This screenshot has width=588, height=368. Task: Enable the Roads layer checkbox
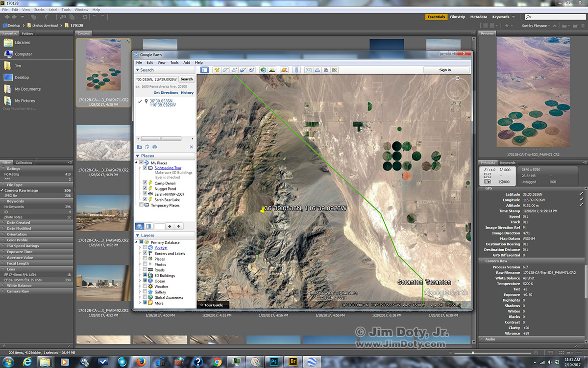(145, 270)
